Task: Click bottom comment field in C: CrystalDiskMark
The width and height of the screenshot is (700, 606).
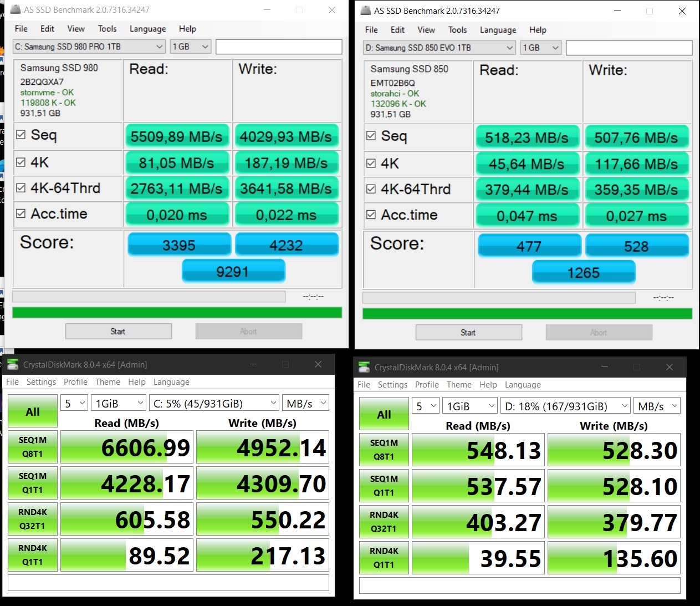Action: click(x=168, y=583)
